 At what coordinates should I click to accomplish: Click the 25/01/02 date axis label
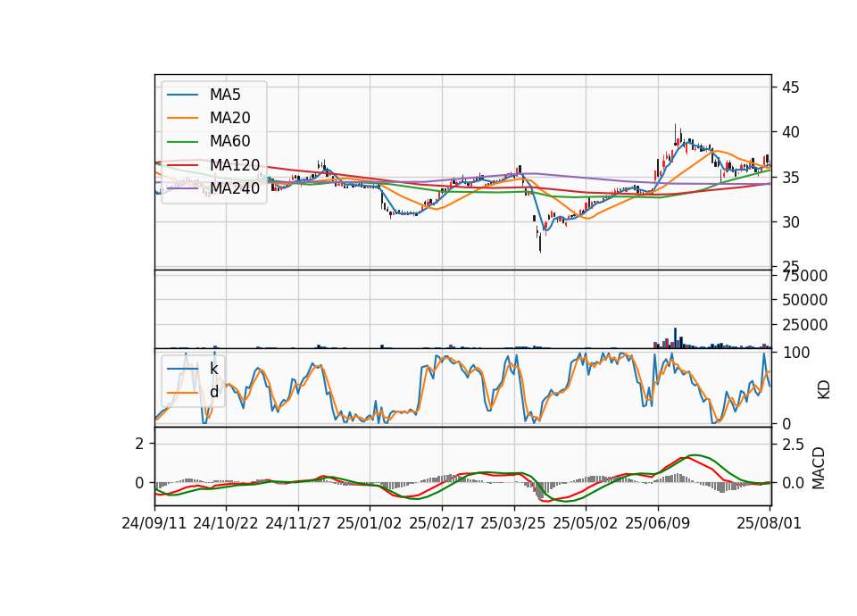pos(370,523)
